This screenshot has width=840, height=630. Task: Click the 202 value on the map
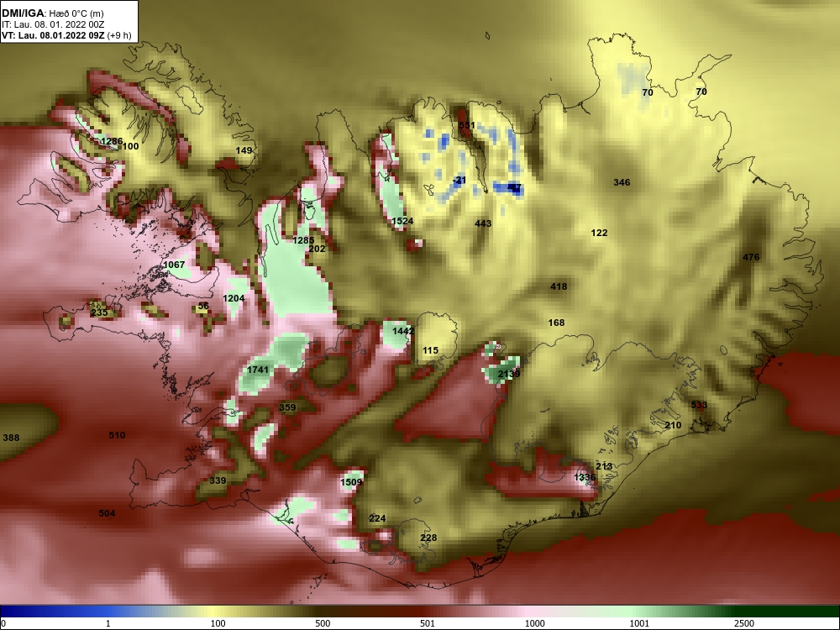pos(318,249)
